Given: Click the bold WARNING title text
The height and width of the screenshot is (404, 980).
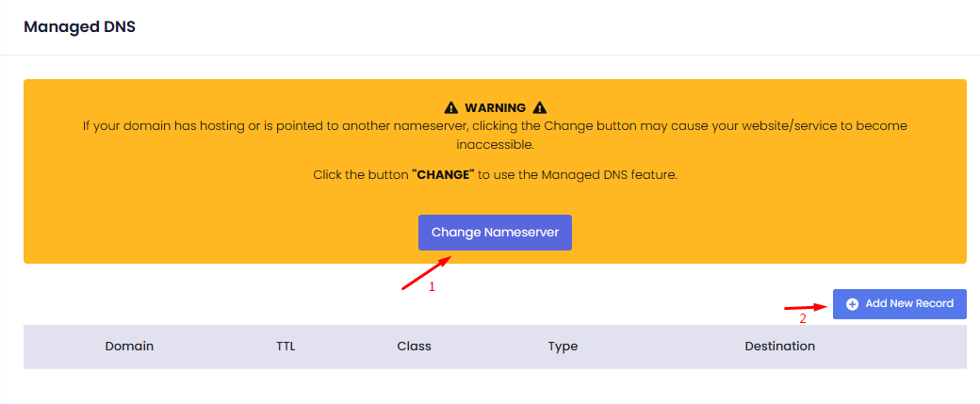Looking at the screenshot, I should [x=495, y=108].
